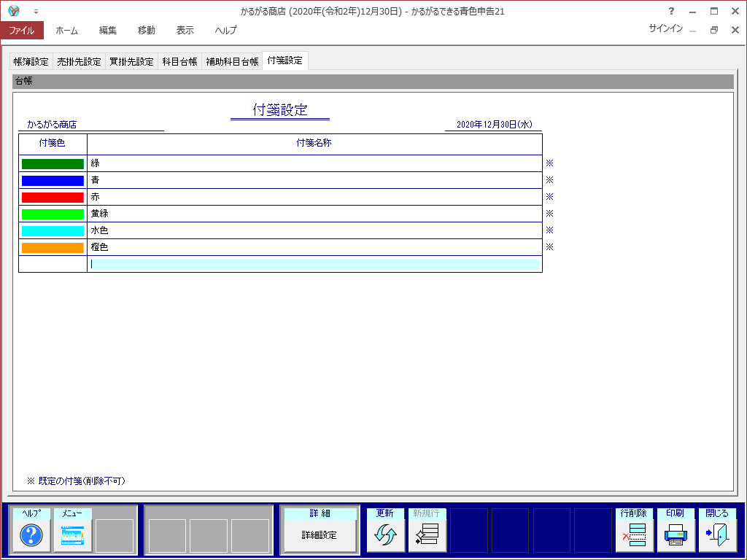Click the 新規行 new row icon

tap(427, 535)
